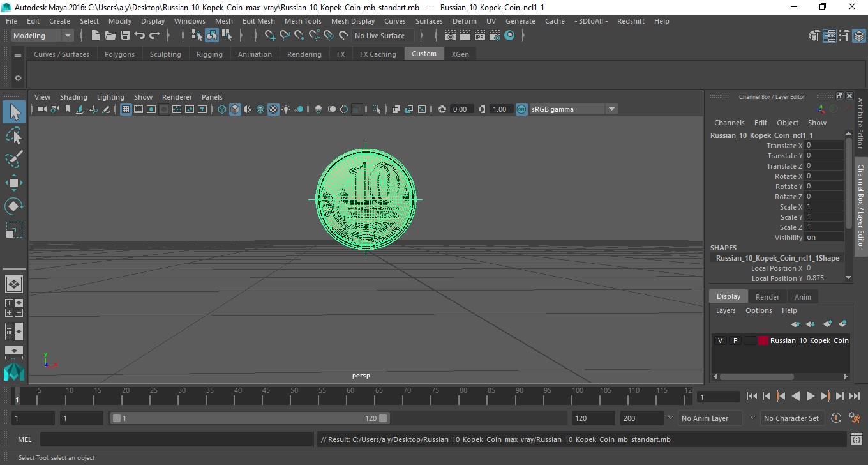Click the Layer Editor horizontal scrollbar
This screenshot has height=465, width=868.
coord(757,377)
